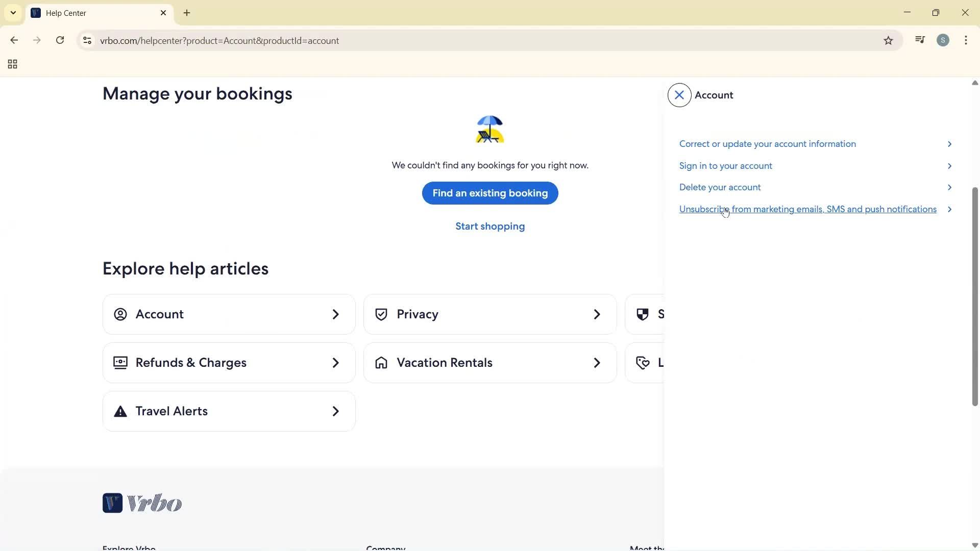
Task: Click the shield icon on the truncated Safety card
Action: [x=643, y=314]
